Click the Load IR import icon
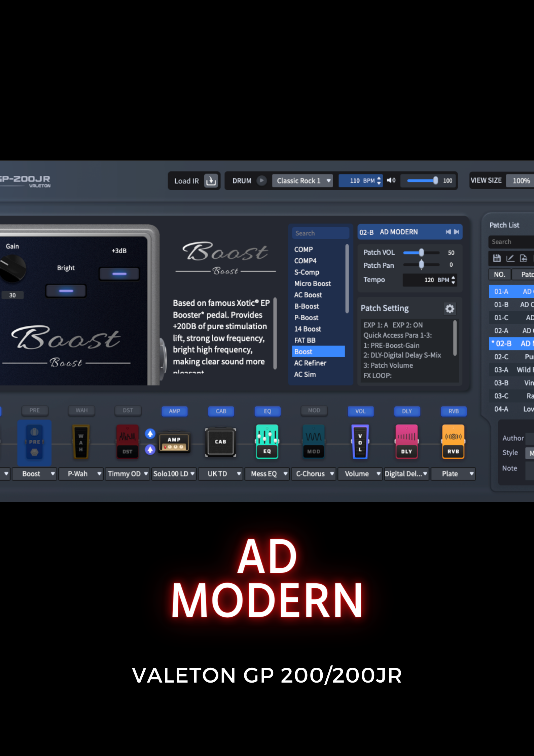This screenshot has height=756, width=534. point(211,181)
